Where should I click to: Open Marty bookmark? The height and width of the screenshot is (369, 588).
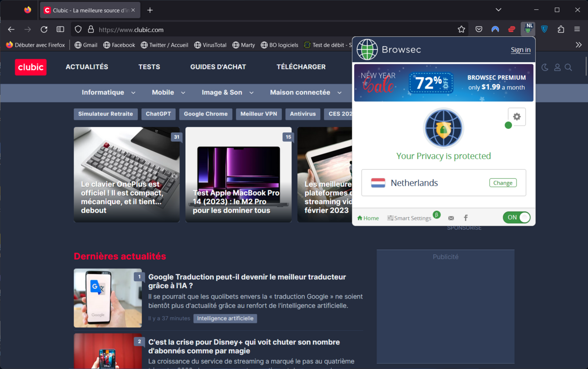point(244,45)
